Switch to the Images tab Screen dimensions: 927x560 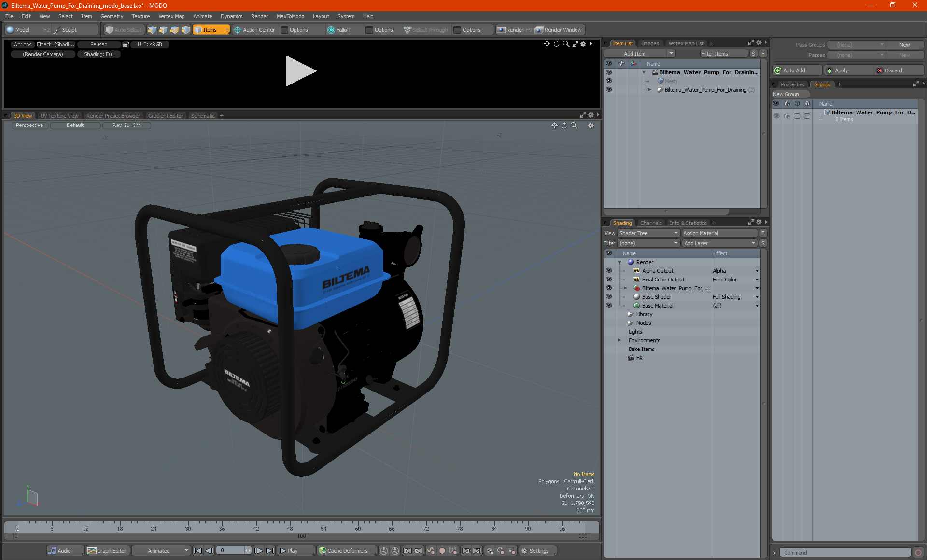650,43
